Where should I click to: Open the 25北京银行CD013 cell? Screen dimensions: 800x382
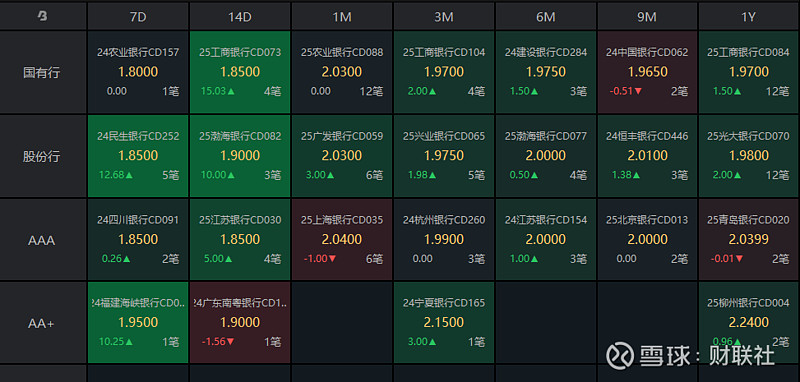click(x=647, y=239)
